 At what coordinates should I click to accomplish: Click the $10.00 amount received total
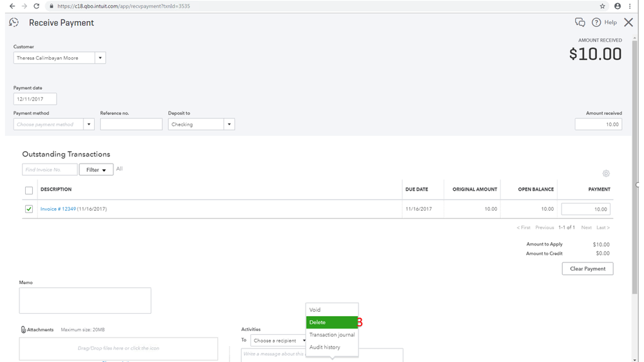pyautogui.click(x=595, y=54)
